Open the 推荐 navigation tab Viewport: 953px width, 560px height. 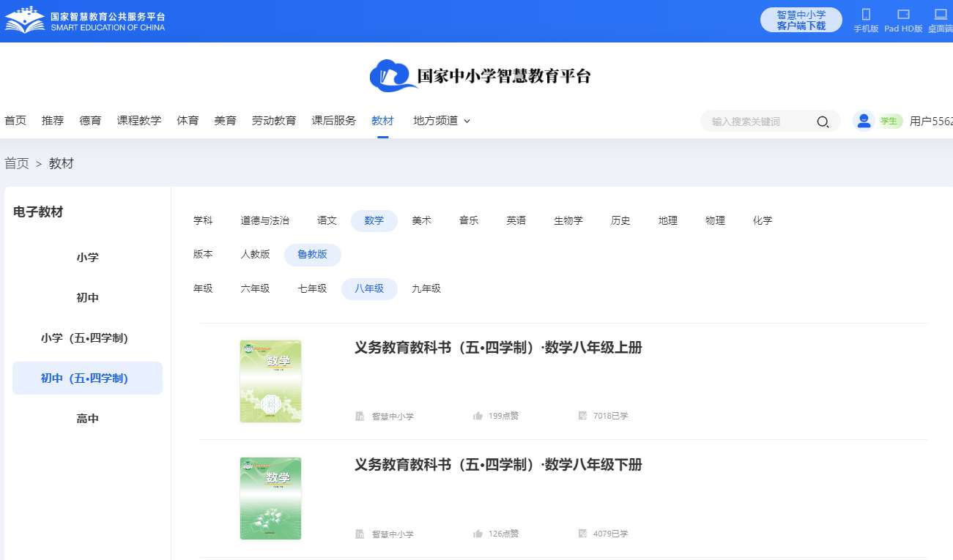(x=53, y=121)
